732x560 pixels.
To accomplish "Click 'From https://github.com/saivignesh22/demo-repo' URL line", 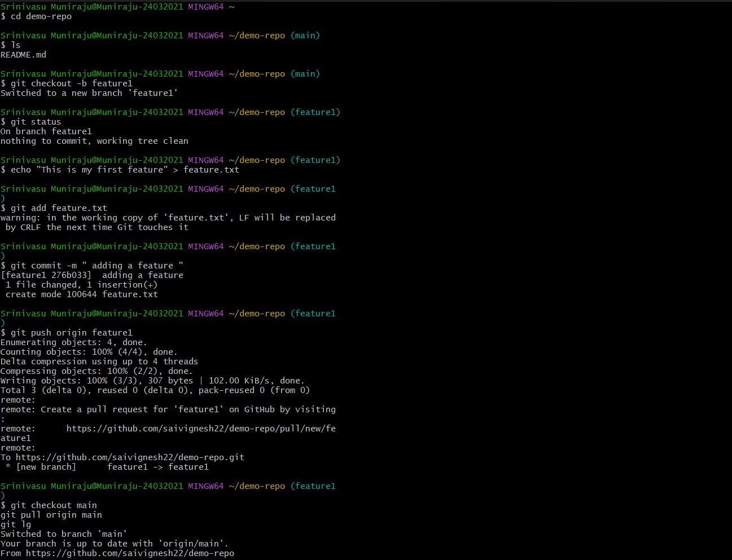I will [x=117, y=553].
